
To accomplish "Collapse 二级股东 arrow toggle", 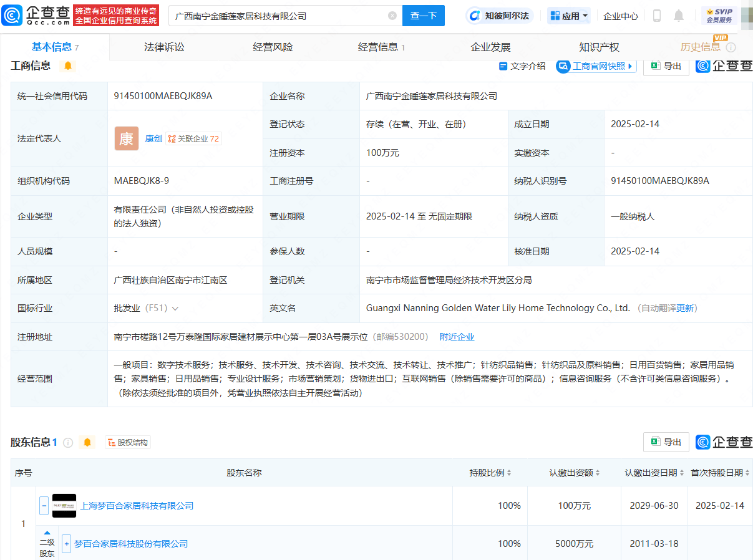I will point(47,533).
